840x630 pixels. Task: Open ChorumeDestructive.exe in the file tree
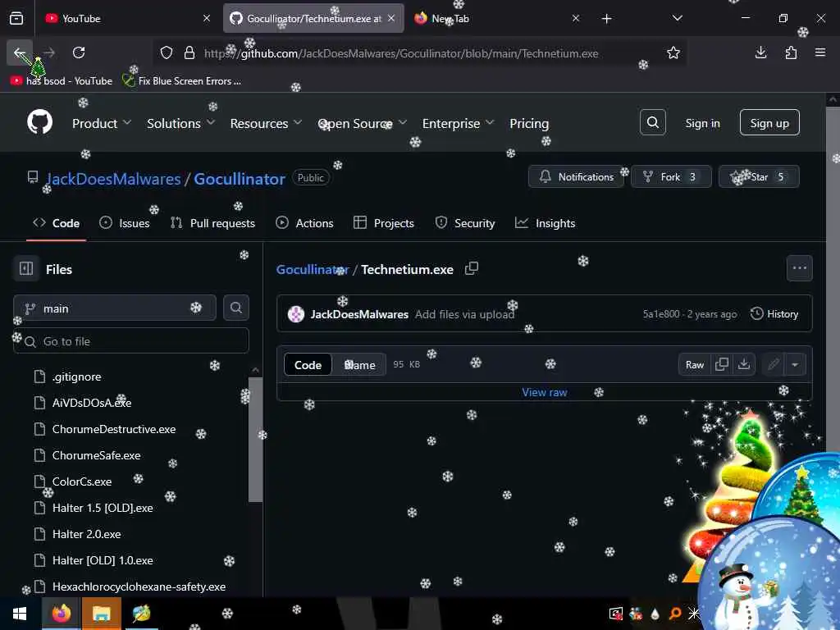[x=113, y=429]
